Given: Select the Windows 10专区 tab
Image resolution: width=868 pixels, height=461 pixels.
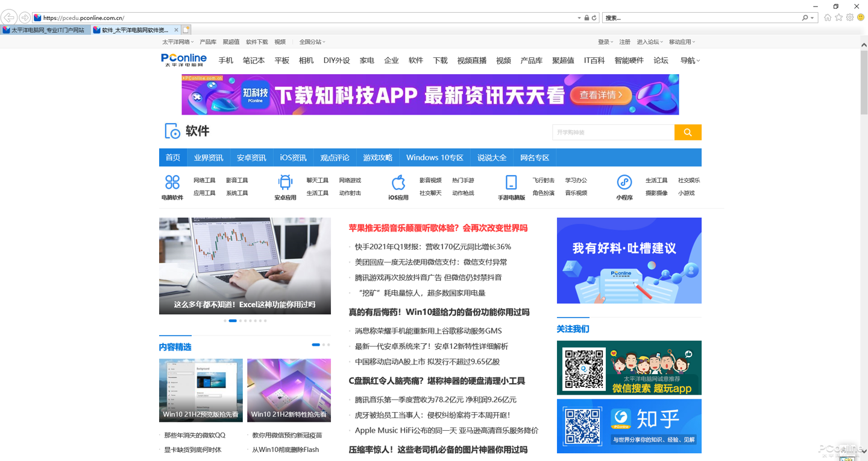Looking at the screenshot, I should tap(435, 157).
